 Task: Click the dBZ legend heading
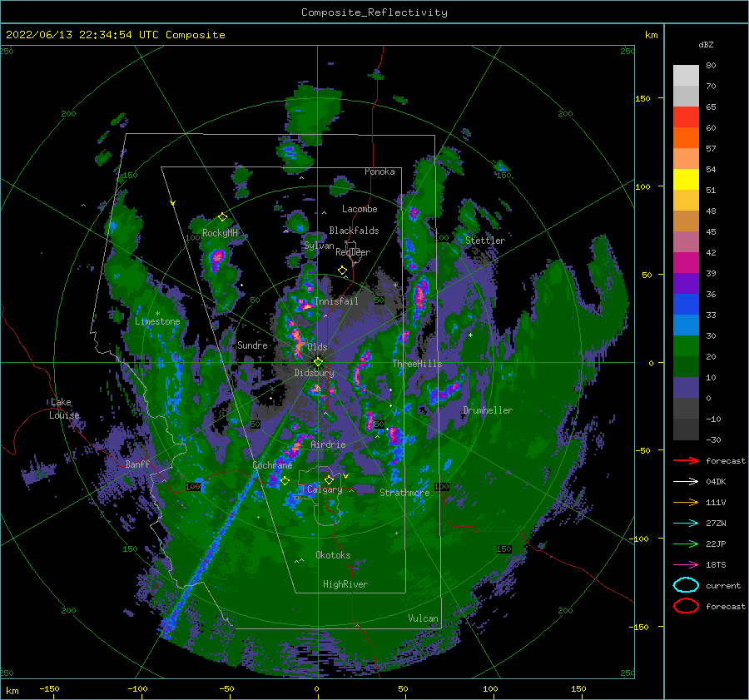[x=706, y=45]
